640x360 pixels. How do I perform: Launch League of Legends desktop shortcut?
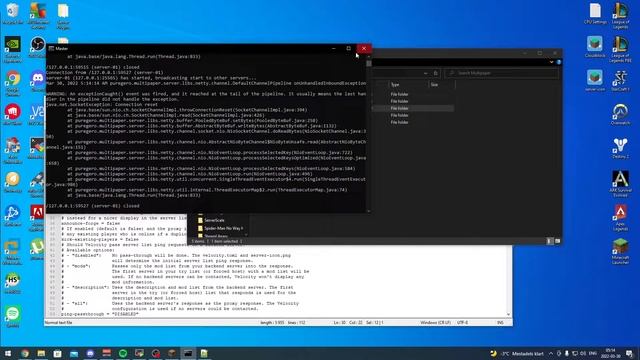pos(620,16)
